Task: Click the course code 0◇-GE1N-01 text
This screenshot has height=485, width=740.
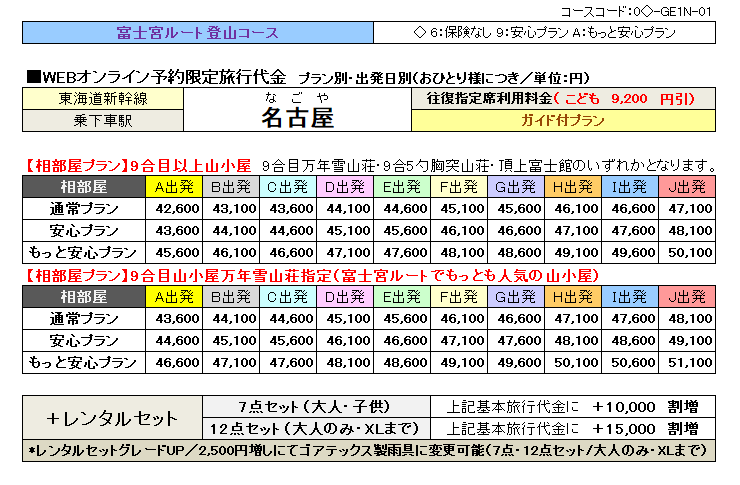Action: click(x=636, y=11)
